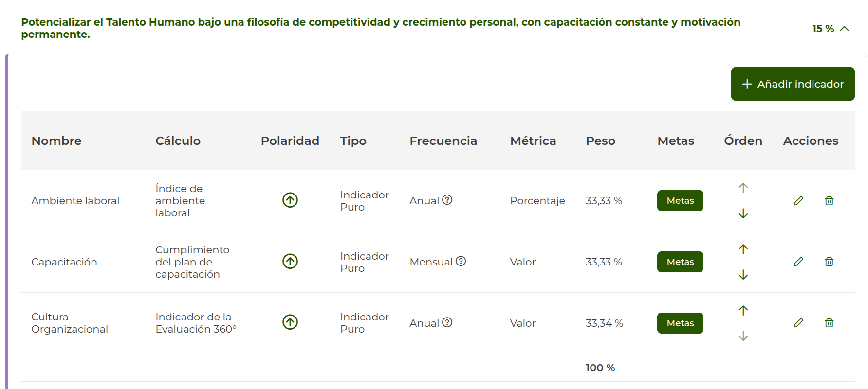This screenshot has width=868, height=389.
Task: Open Metas for Cultura Organizacional
Action: point(680,322)
